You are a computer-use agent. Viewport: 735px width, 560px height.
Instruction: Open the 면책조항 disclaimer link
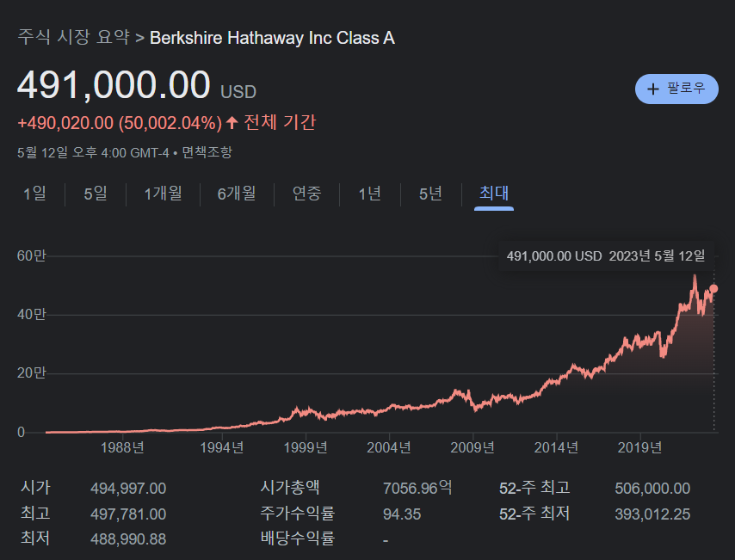tap(207, 152)
